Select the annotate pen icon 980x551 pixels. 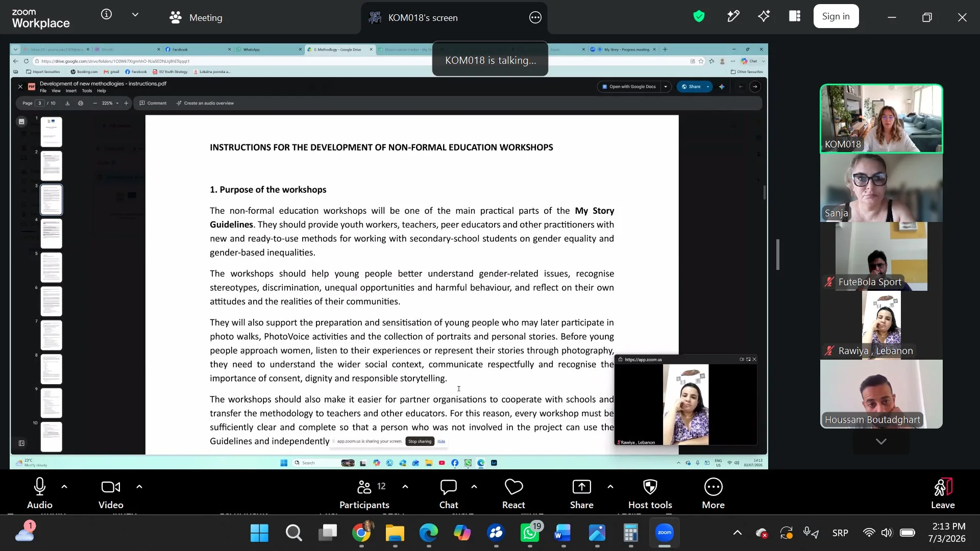point(733,16)
